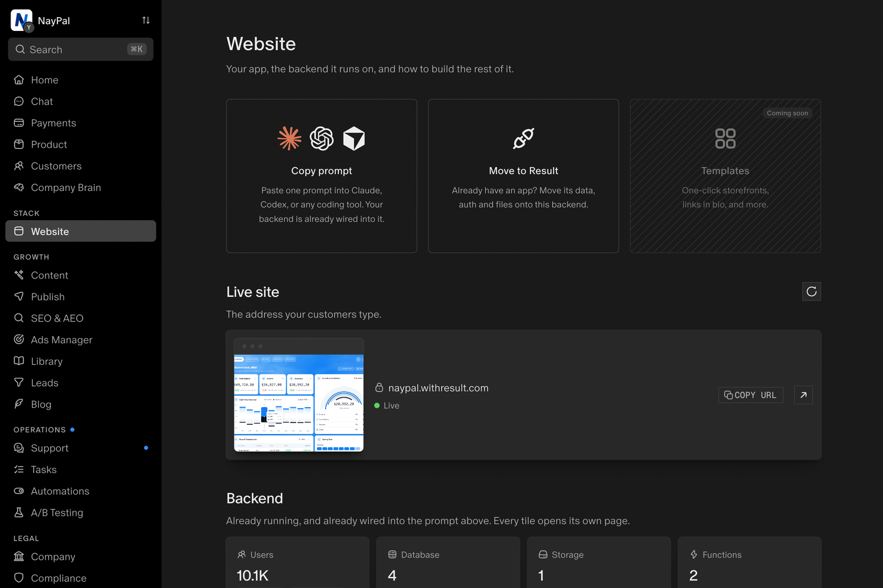
Task: Go to Payments section
Action: [81, 123]
